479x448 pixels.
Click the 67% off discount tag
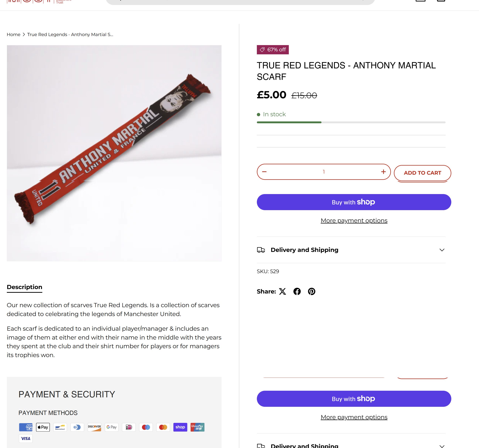273,50
